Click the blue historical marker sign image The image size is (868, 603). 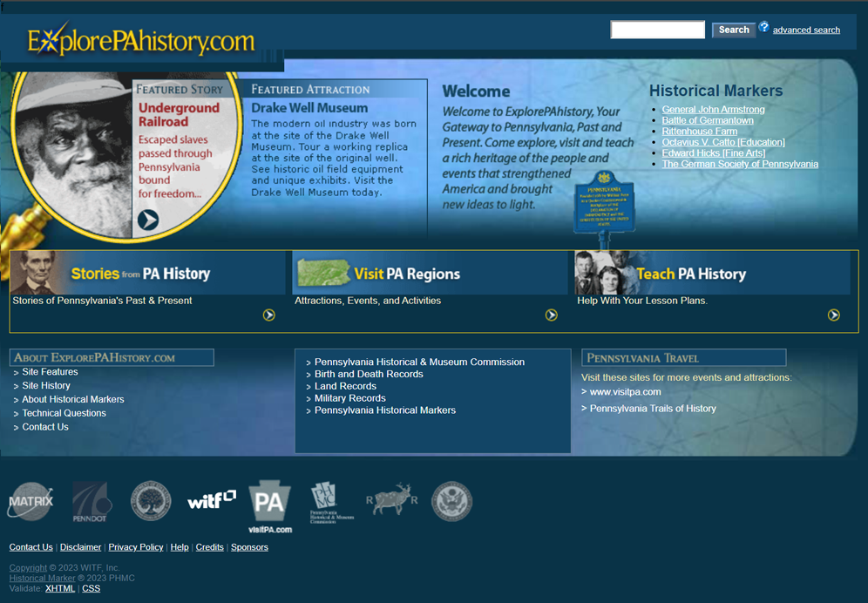click(604, 209)
